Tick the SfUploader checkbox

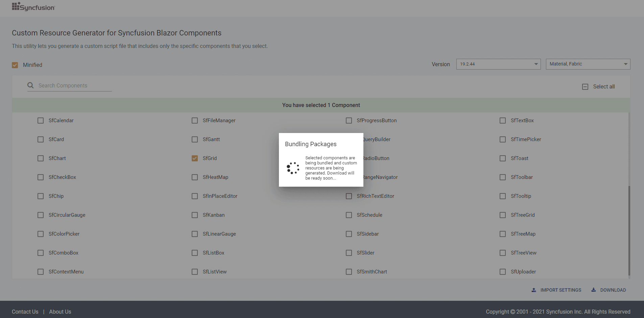[x=503, y=272]
